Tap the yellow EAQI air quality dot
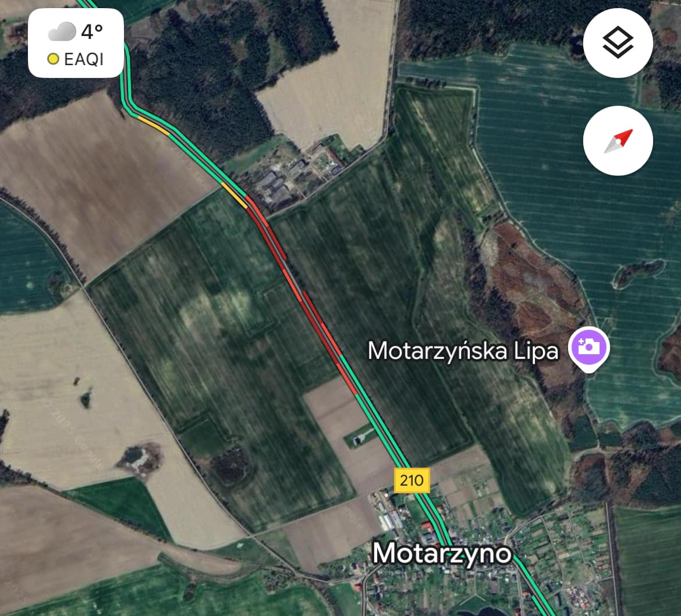 pos(53,59)
